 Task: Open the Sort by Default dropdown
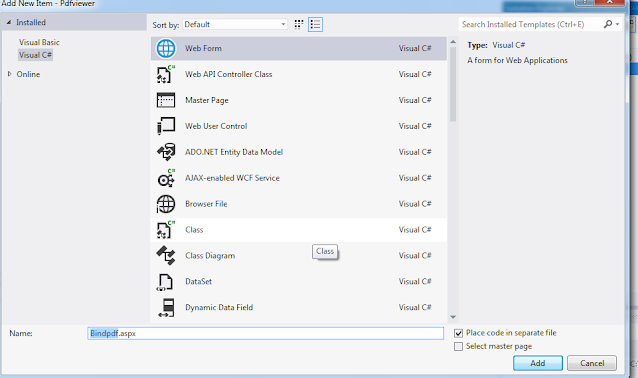[x=235, y=24]
